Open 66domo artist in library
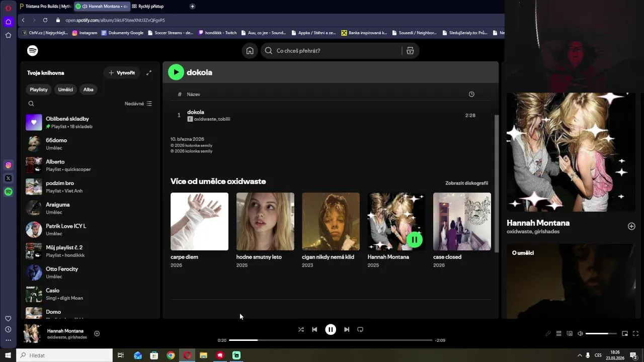Viewport: 644px width, 362px height. point(91,144)
